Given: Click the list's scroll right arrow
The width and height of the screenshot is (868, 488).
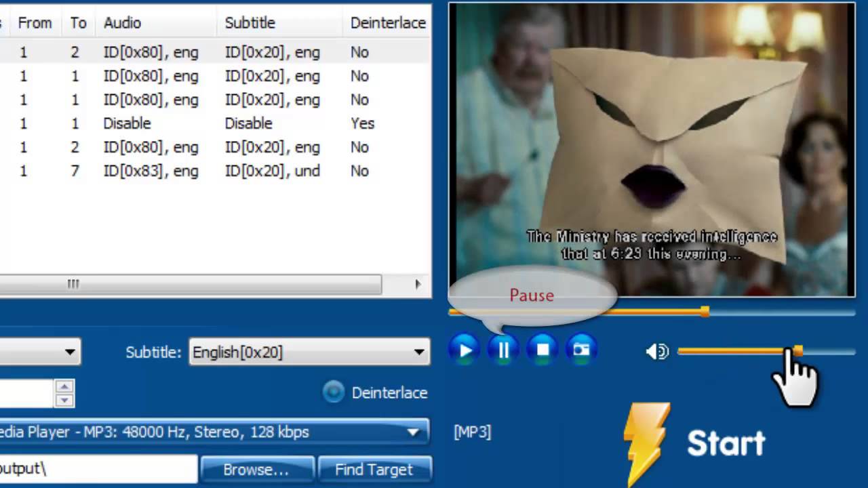Looking at the screenshot, I should click(418, 285).
